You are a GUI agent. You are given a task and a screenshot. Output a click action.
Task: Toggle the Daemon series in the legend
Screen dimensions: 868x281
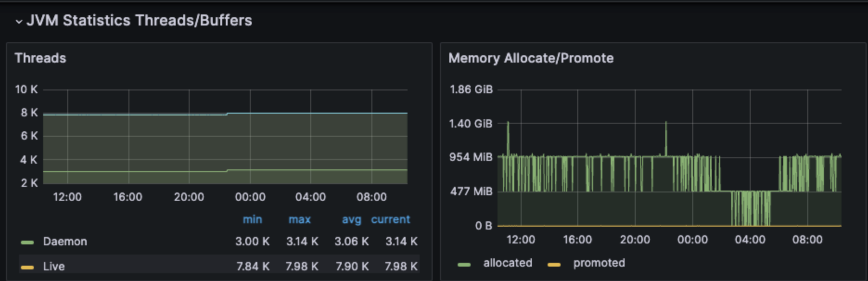(x=65, y=242)
